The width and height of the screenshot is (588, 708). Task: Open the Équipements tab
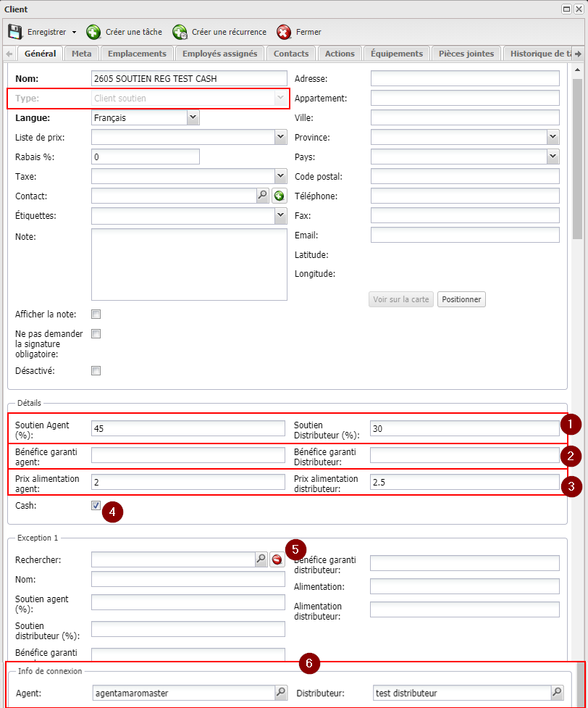(x=397, y=54)
